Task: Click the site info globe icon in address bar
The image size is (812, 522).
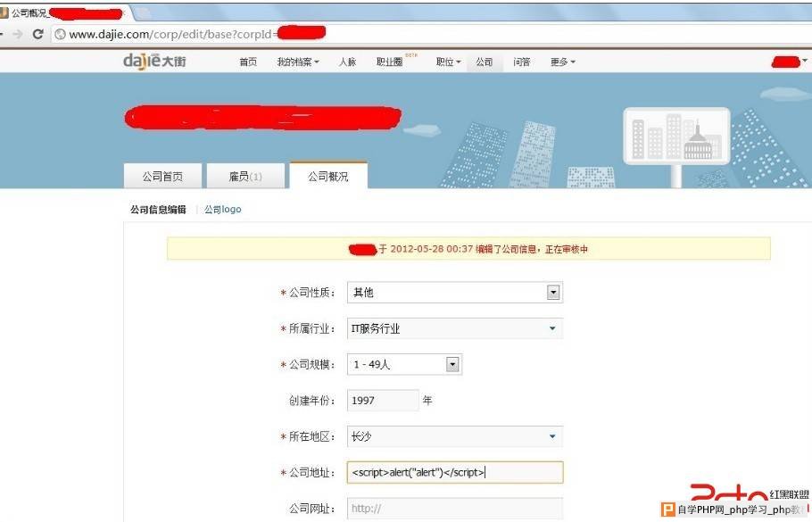Action: [x=60, y=34]
